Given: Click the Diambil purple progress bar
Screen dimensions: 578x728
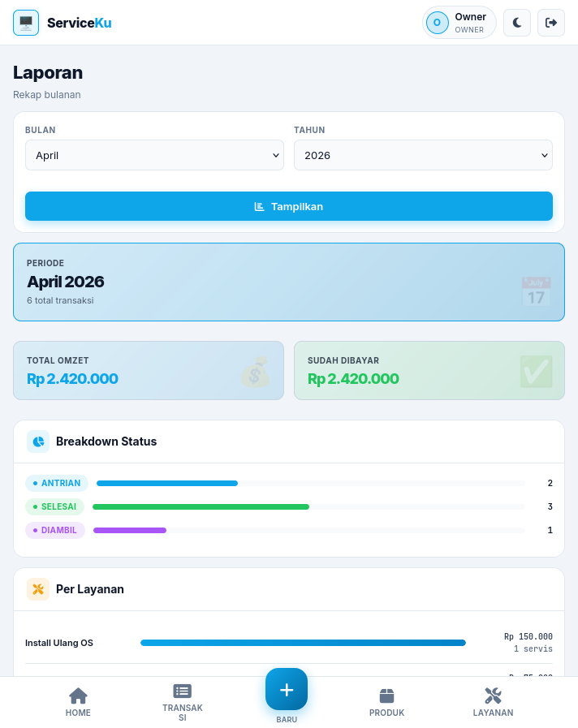Looking at the screenshot, I should pos(130,530).
